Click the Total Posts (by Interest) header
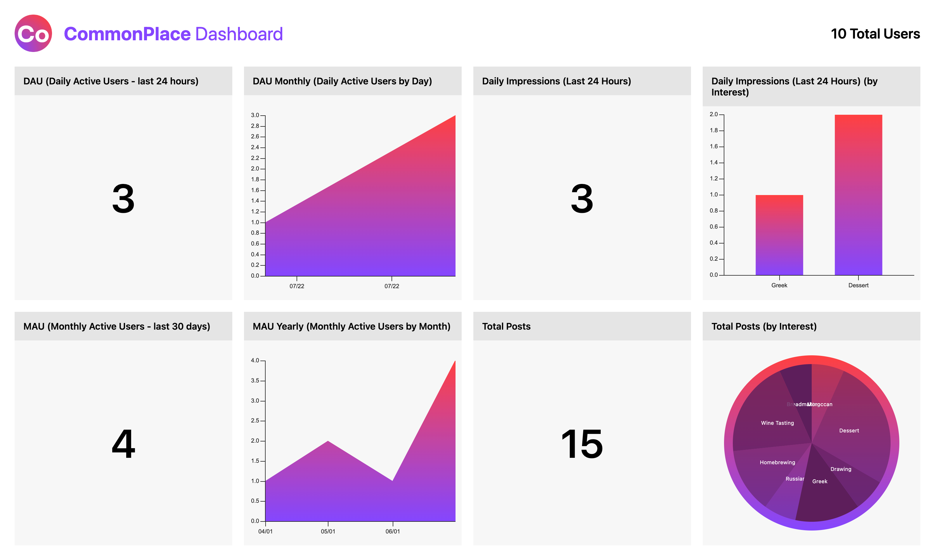935x560 pixels. point(763,326)
